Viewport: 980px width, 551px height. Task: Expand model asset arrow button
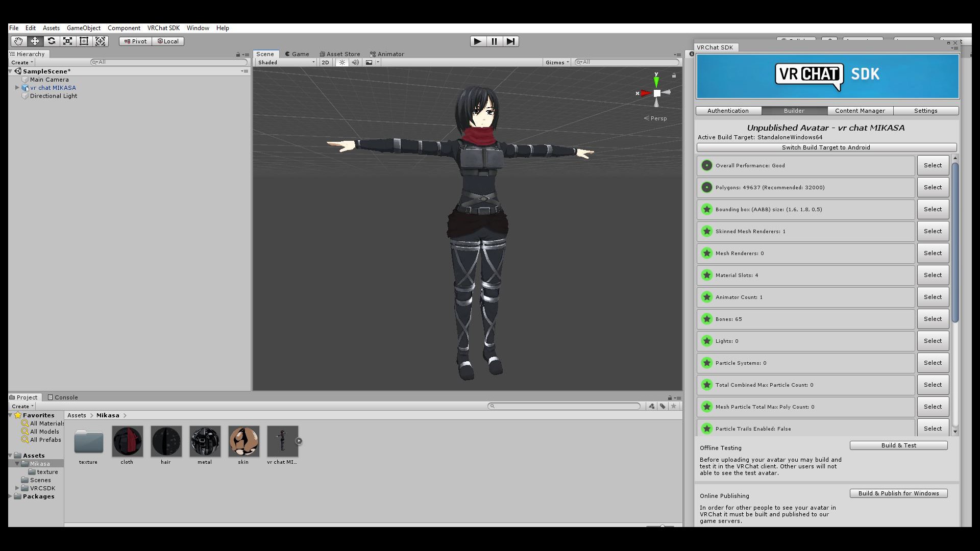click(299, 441)
